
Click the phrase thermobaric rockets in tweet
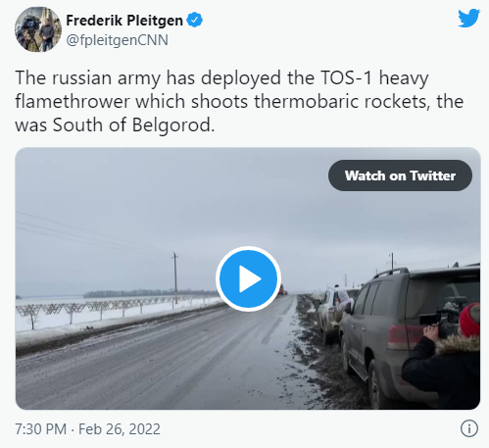point(342,101)
